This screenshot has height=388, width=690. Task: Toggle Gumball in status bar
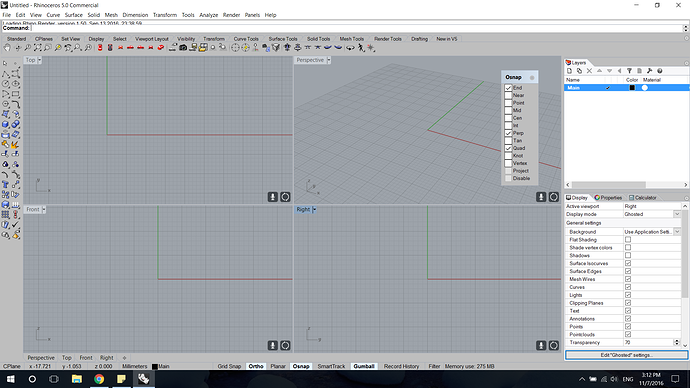click(364, 366)
